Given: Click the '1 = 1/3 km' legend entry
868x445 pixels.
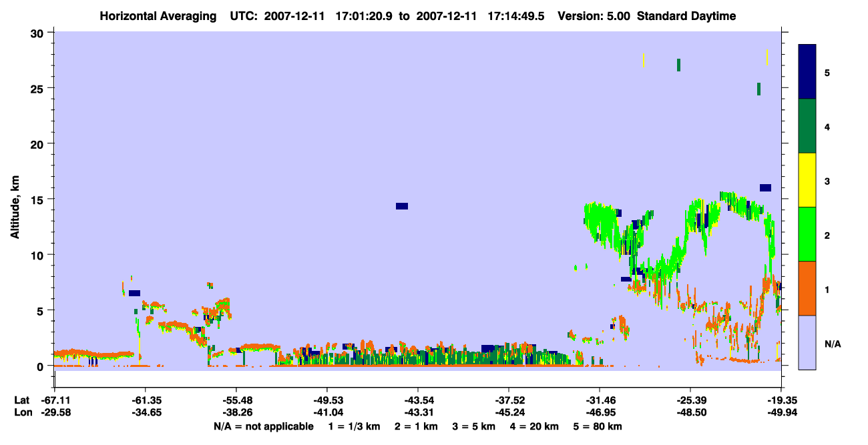Looking at the screenshot, I should click(x=355, y=426).
